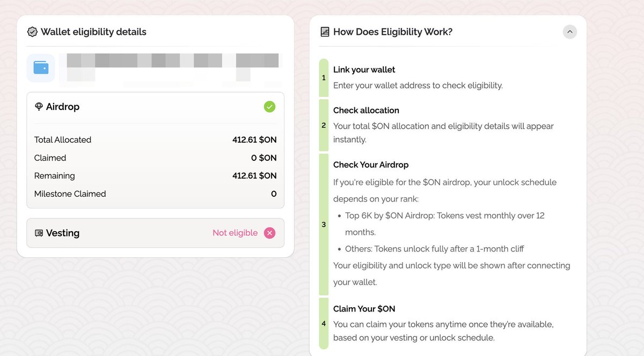Expand the Airdrop section header
The height and width of the screenshot is (356, 644).
click(x=155, y=107)
